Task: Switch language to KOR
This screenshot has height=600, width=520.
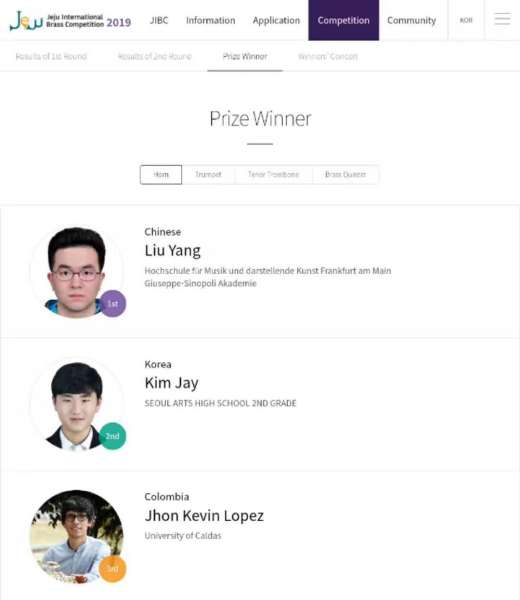Action: pyautogui.click(x=466, y=20)
